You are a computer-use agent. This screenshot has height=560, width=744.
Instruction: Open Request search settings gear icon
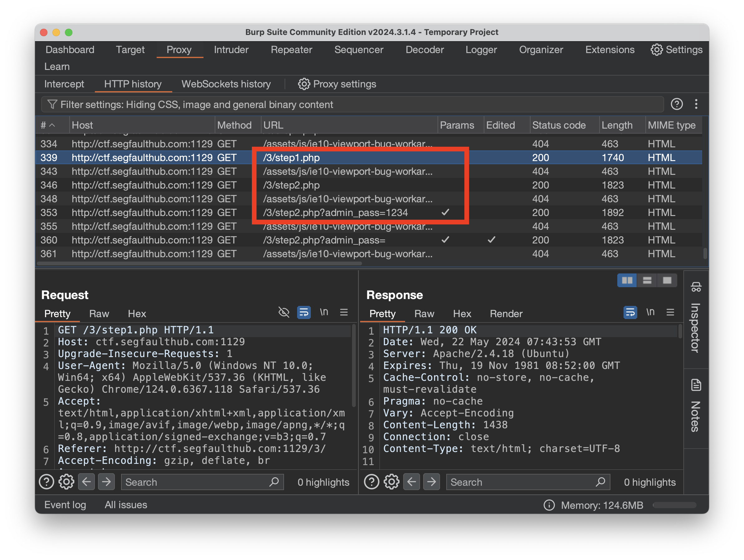66,482
